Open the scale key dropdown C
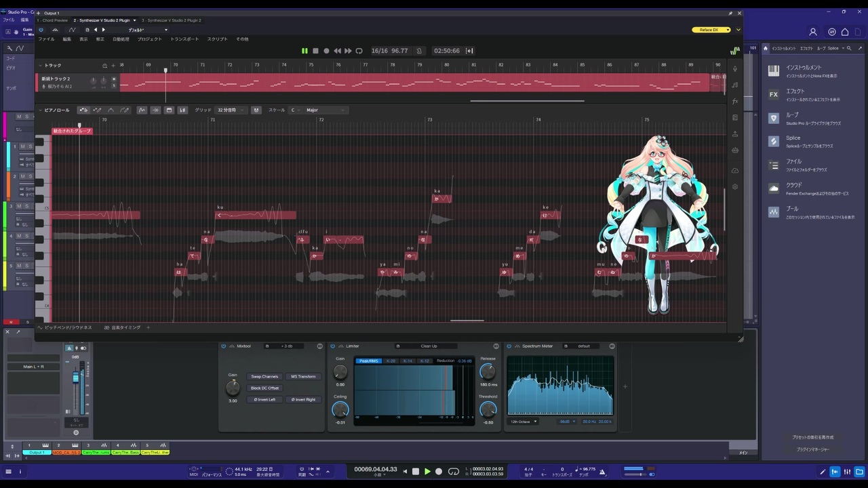The width and height of the screenshot is (868, 488). click(296, 110)
